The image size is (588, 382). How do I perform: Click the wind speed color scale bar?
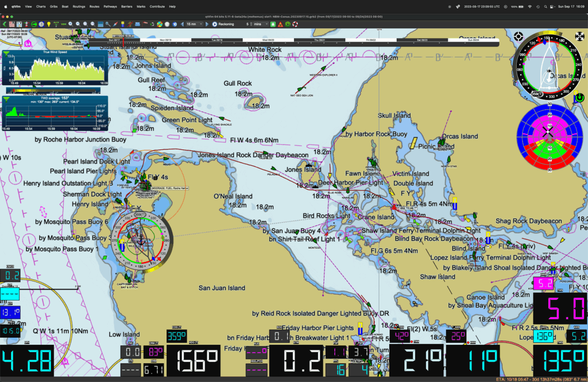pyautogui.click(x=56, y=90)
